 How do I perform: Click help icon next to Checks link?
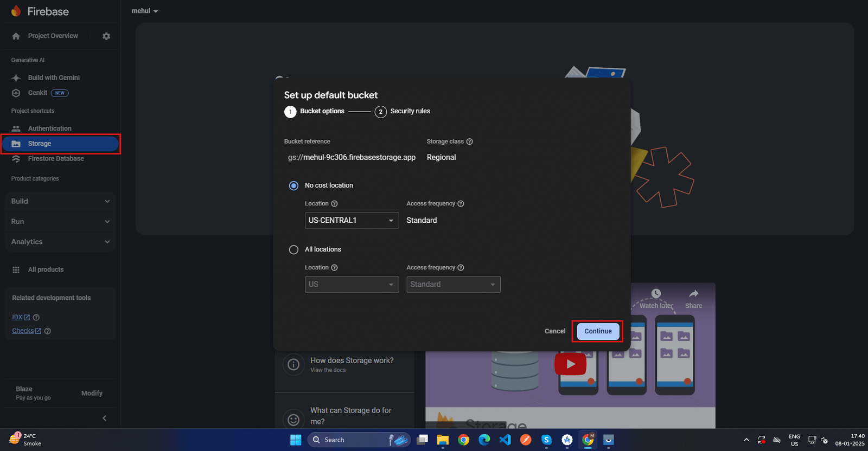click(48, 331)
